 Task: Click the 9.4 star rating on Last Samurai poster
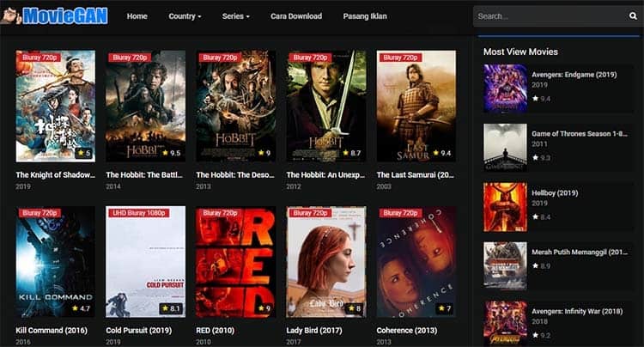pyautogui.click(x=442, y=153)
